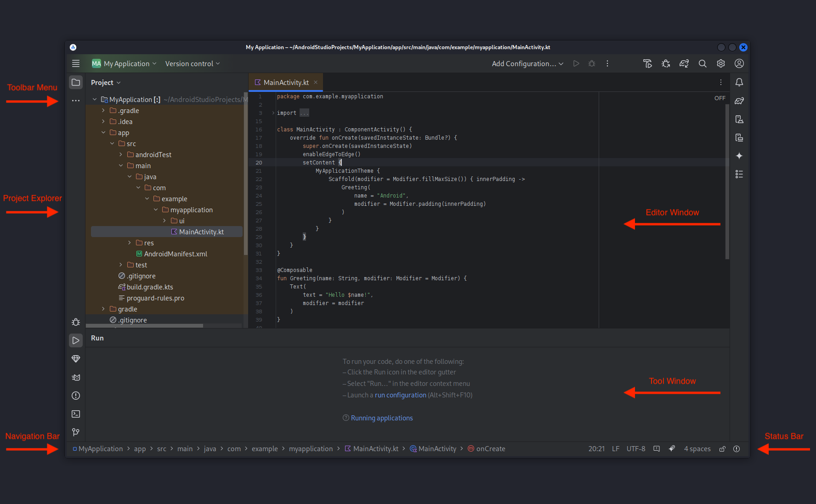Open the Project view dropdown
The height and width of the screenshot is (504, 816).
[x=106, y=82]
